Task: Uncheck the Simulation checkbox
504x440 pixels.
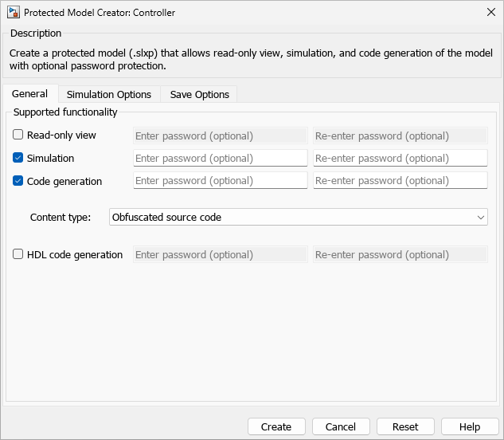Action: 18,158
